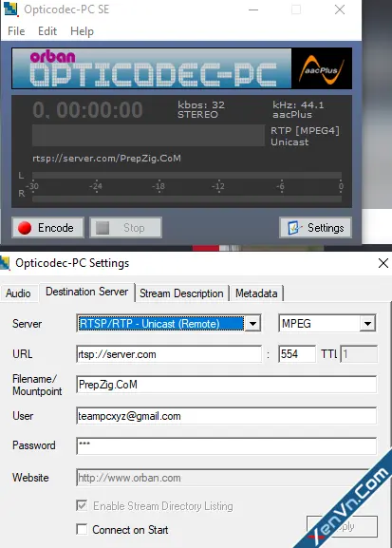This screenshot has width=392, height=548.
Task: Click the URL field with rtsp://server.com
Action: [169, 354]
